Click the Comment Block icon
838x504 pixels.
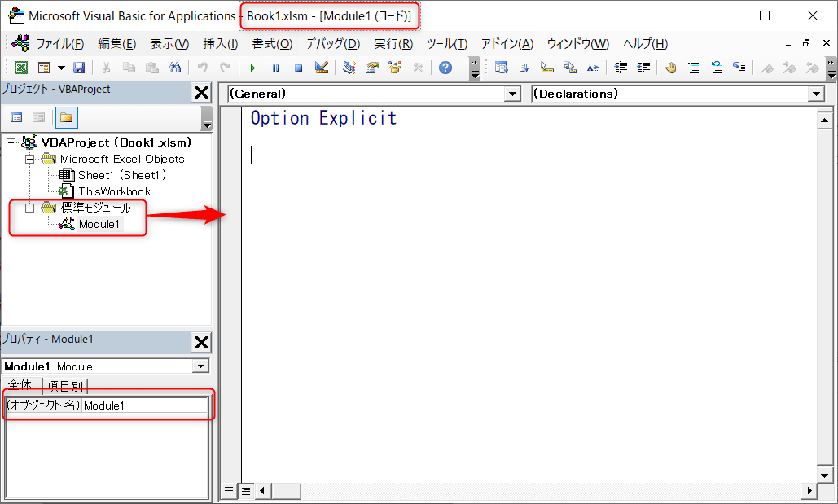click(x=694, y=68)
